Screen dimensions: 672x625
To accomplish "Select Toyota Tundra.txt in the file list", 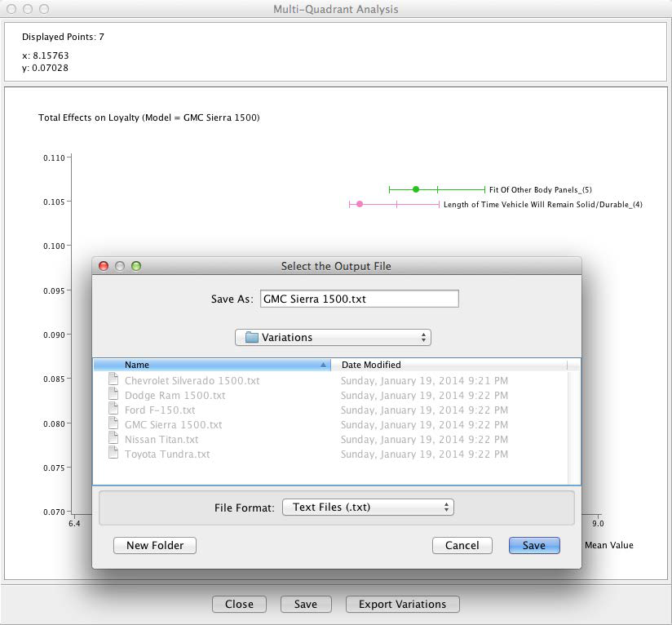I will [167, 454].
